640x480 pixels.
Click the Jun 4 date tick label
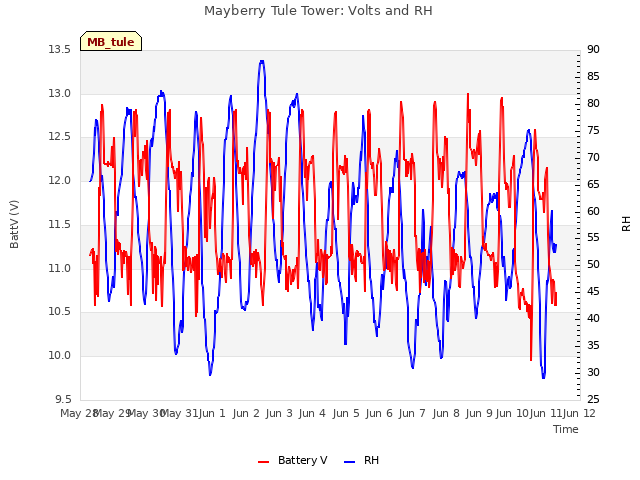click(x=312, y=413)
